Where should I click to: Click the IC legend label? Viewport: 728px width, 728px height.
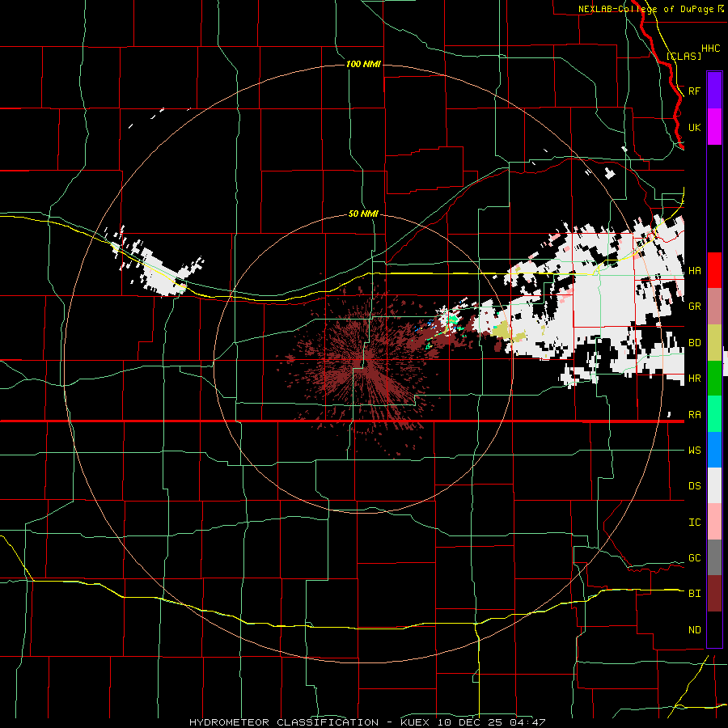[x=695, y=523]
